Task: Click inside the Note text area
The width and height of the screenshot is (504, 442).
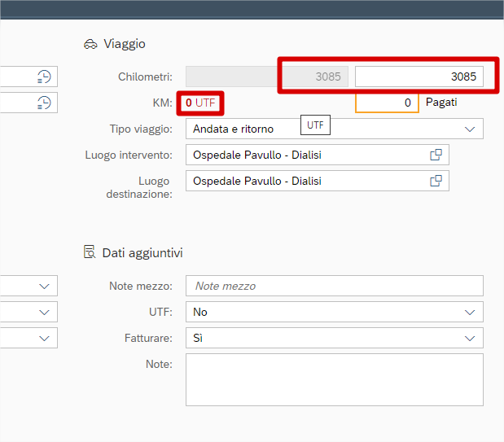Action: [334, 379]
